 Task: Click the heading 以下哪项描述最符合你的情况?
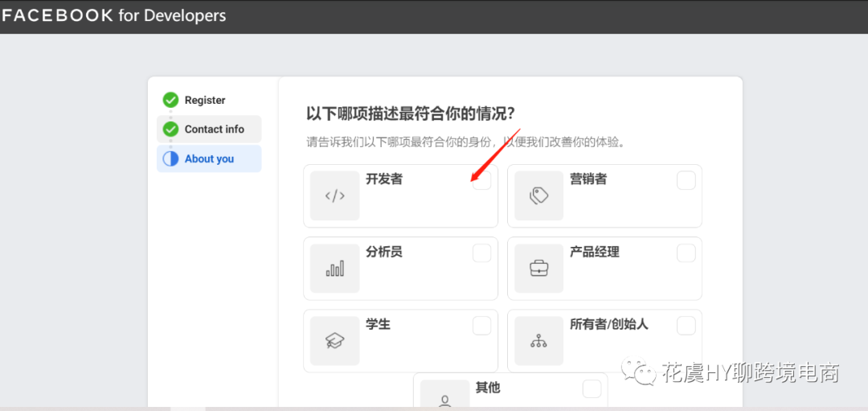tap(411, 114)
